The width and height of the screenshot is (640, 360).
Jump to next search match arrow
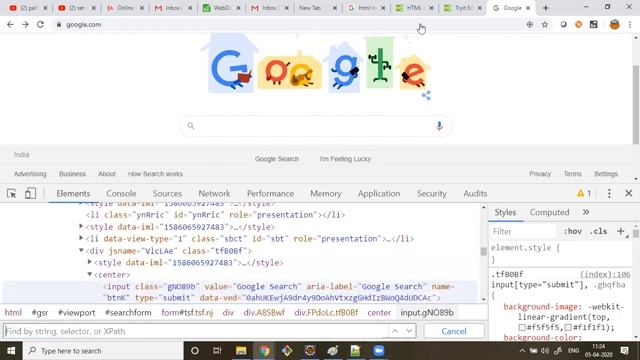pos(409,331)
